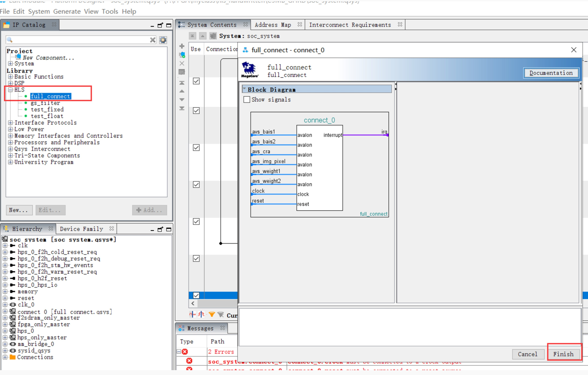
Task: Click in the IP Catalog search field
Action: (x=81, y=40)
